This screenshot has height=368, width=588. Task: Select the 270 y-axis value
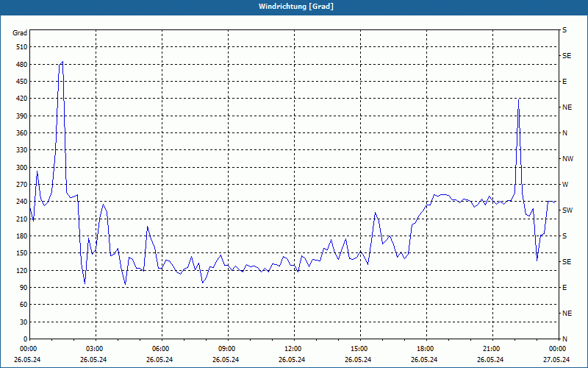(22, 185)
